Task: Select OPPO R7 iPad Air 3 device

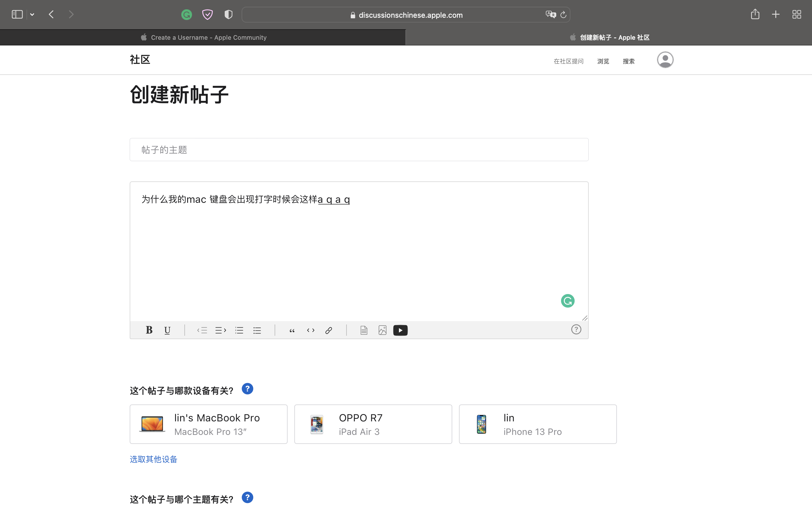Action: (373, 424)
